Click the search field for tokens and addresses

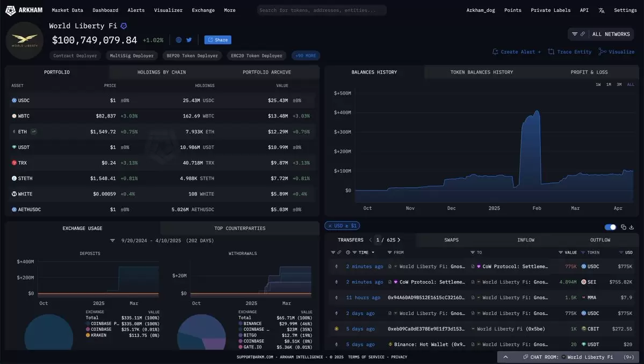click(322, 10)
